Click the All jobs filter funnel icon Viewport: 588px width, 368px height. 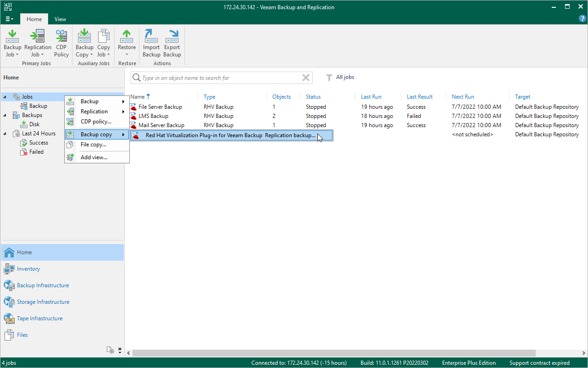click(329, 78)
